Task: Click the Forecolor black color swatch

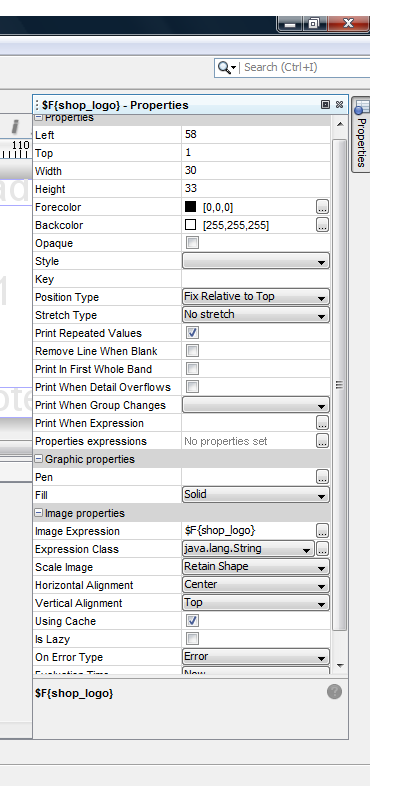Action: click(190, 207)
